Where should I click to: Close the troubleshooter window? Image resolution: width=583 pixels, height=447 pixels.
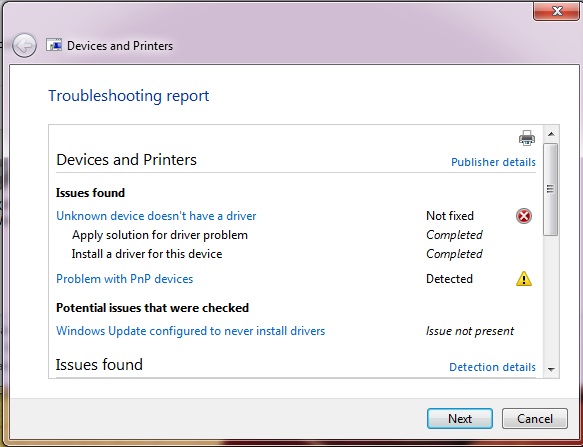pos(556,11)
